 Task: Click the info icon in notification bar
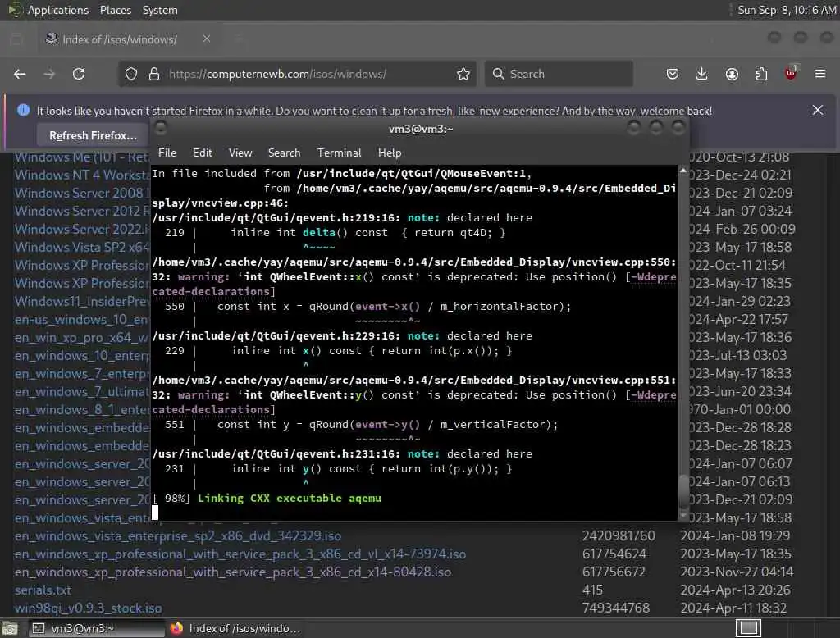[x=23, y=111]
